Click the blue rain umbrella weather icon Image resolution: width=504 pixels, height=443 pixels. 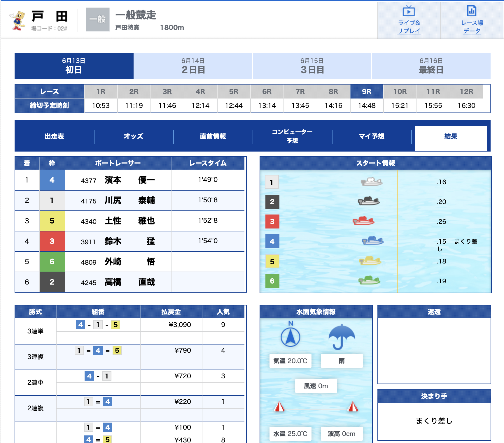342,337
